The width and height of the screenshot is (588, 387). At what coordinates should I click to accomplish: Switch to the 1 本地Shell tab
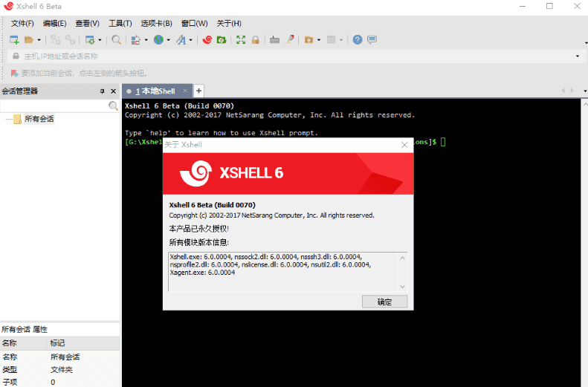[155, 91]
